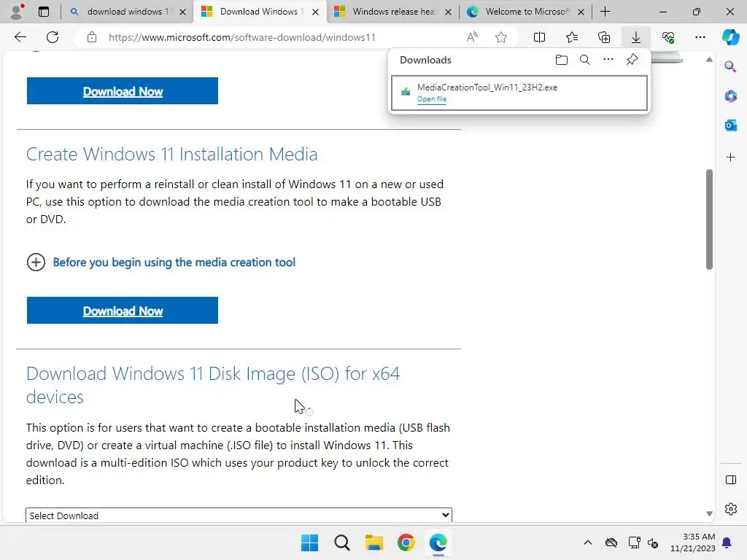
Task: Close the download windows search tab
Action: click(182, 12)
